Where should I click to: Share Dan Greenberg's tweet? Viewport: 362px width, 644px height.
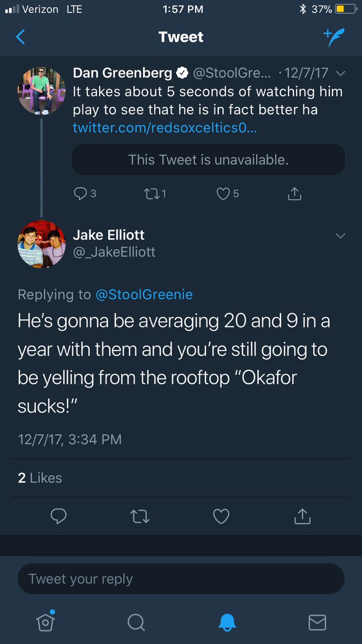coord(294,193)
